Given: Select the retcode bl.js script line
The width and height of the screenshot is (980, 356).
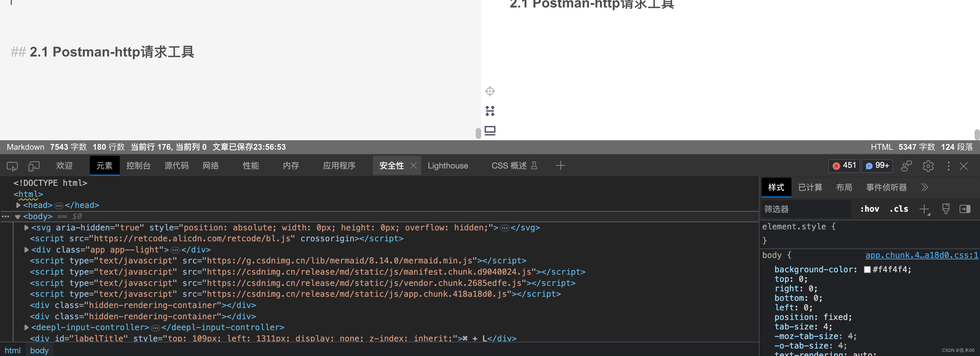Looking at the screenshot, I should tap(216, 239).
